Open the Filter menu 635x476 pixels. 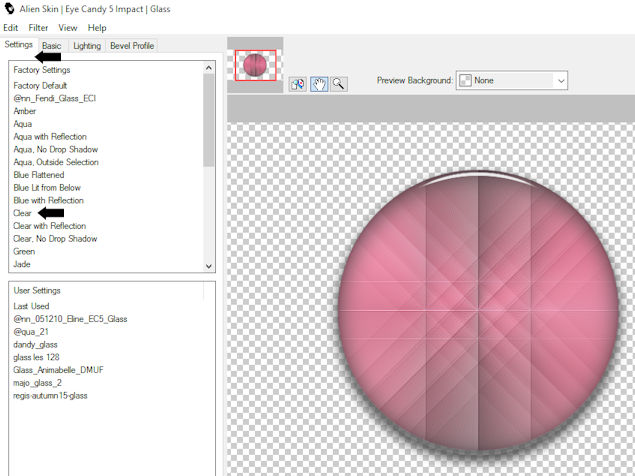38,28
